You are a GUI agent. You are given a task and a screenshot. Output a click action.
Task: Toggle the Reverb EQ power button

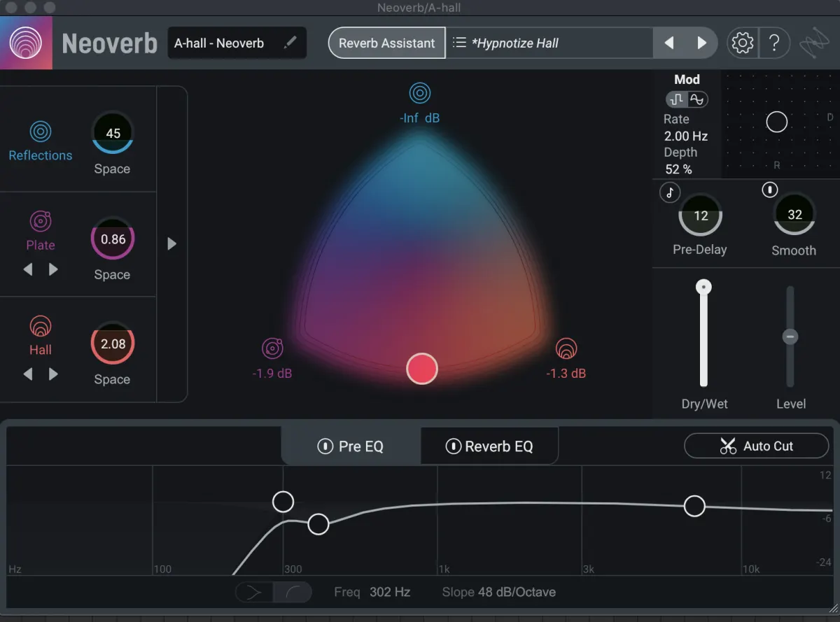[454, 446]
